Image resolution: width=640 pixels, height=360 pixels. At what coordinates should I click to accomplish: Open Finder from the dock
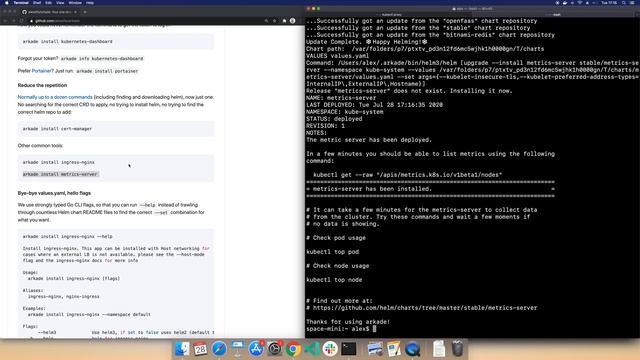click(182, 349)
